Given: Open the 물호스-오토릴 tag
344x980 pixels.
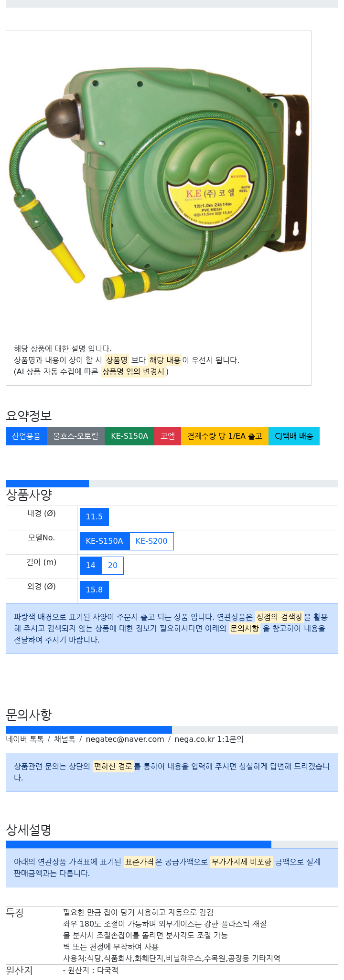Looking at the screenshot, I should pyautogui.click(x=75, y=436).
